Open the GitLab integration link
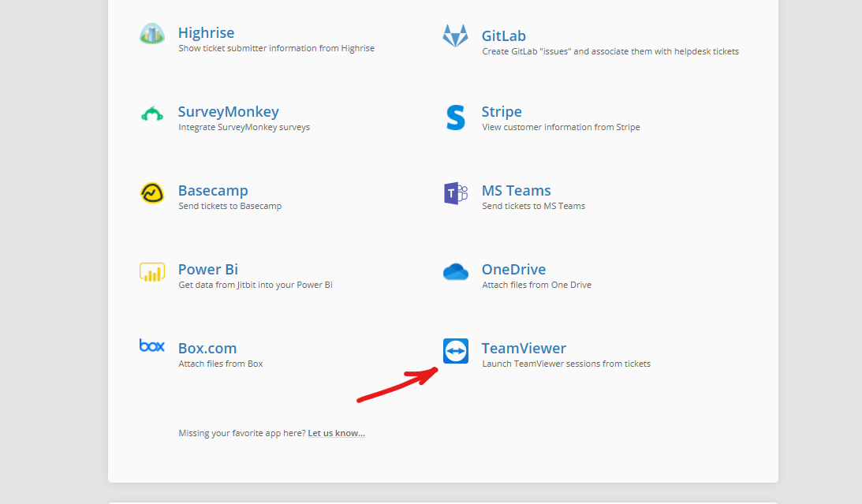The width and height of the screenshot is (862, 504). pyautogui.click(x=502, y=35)
